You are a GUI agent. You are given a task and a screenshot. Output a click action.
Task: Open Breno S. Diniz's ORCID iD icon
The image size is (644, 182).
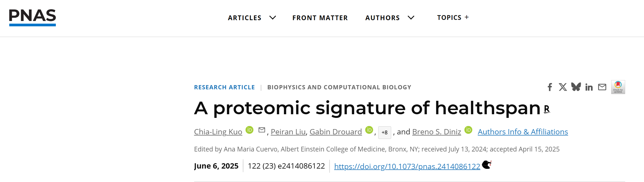coord(468,130)
